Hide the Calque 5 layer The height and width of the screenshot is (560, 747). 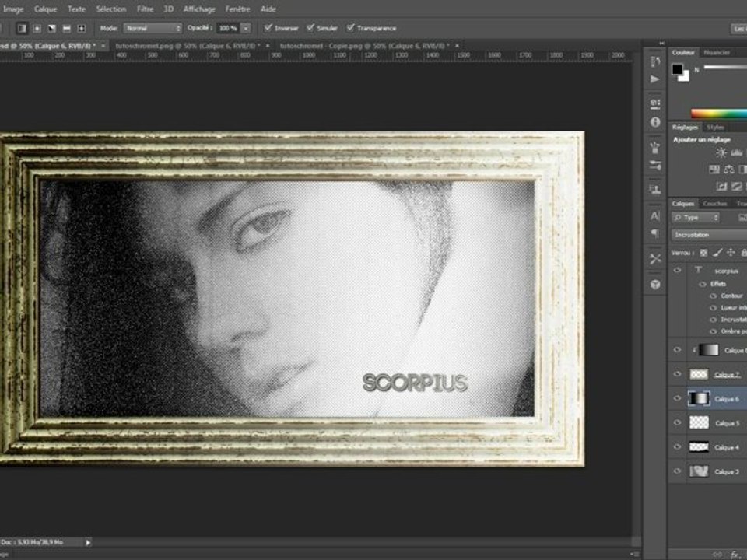point(678,422)
